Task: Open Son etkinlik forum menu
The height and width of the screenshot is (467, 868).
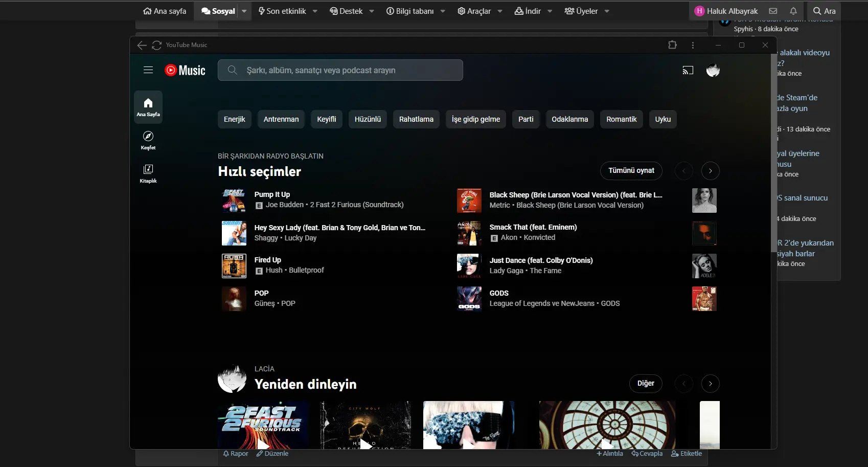Action: tap(282, 11)
